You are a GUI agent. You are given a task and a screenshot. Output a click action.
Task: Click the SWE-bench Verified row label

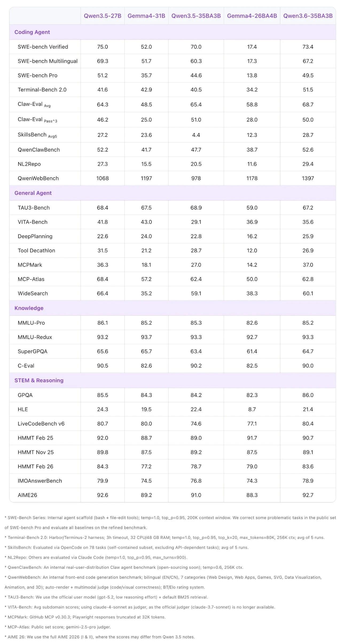click(43, 47)
